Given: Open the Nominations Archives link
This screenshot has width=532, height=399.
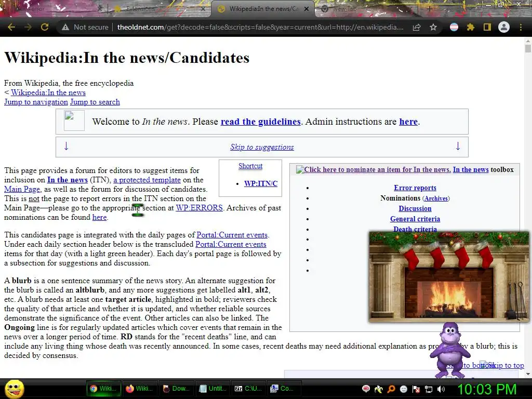Looking at the screenshot, I should [x=436, y=198].
